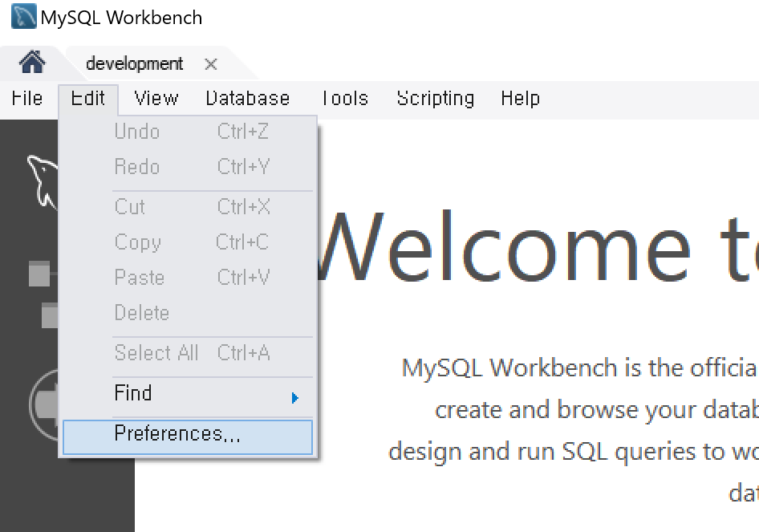The width and height of the screenshot is (759, 532).
Task: Open the Help menu
Action: pos(520,98)
